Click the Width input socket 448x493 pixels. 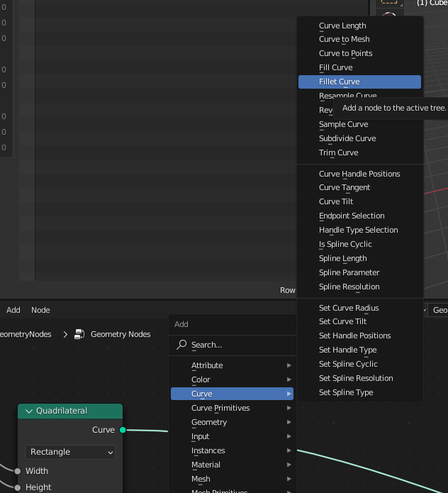pos(18,471)
